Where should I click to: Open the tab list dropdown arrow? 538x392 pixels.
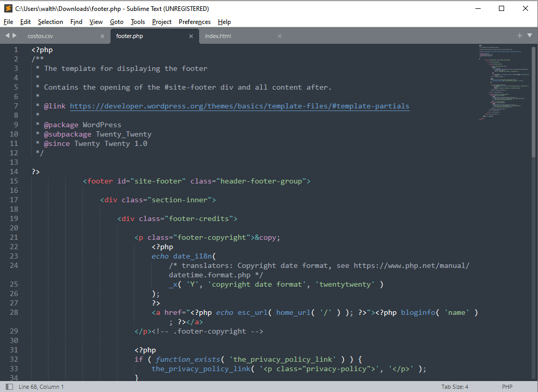[x=530, y=35]
